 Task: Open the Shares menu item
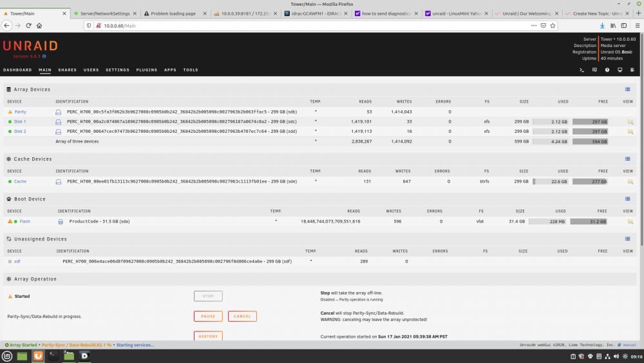point(68,70)
